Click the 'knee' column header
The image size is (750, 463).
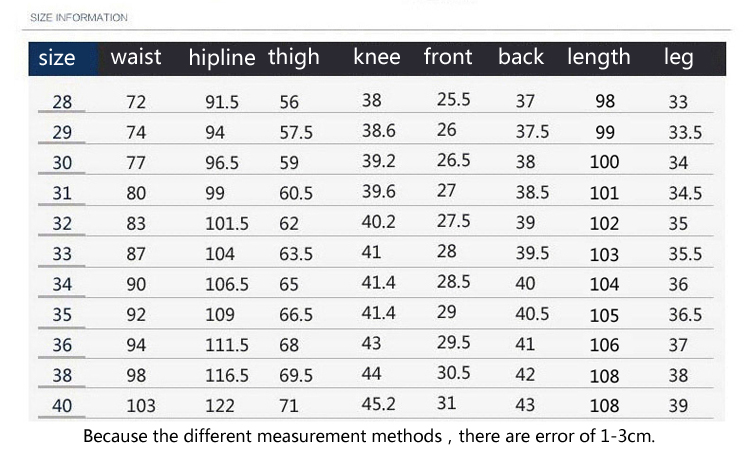377,57
